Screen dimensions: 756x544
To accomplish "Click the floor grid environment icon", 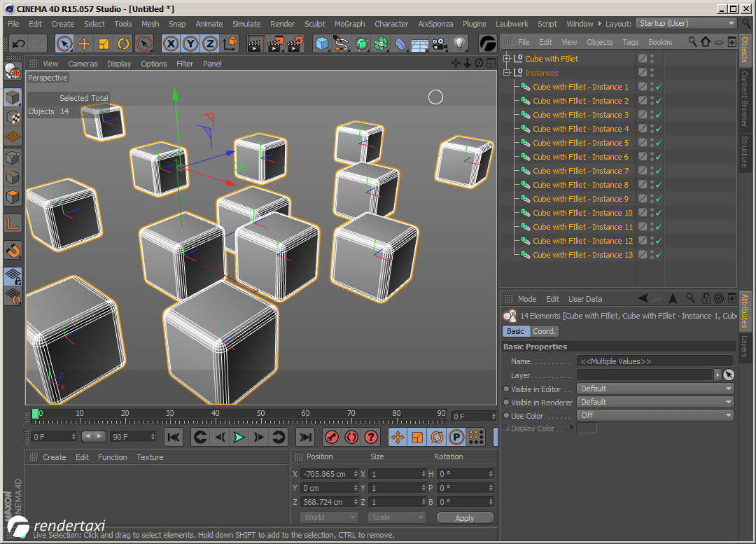I will (419, 44).
